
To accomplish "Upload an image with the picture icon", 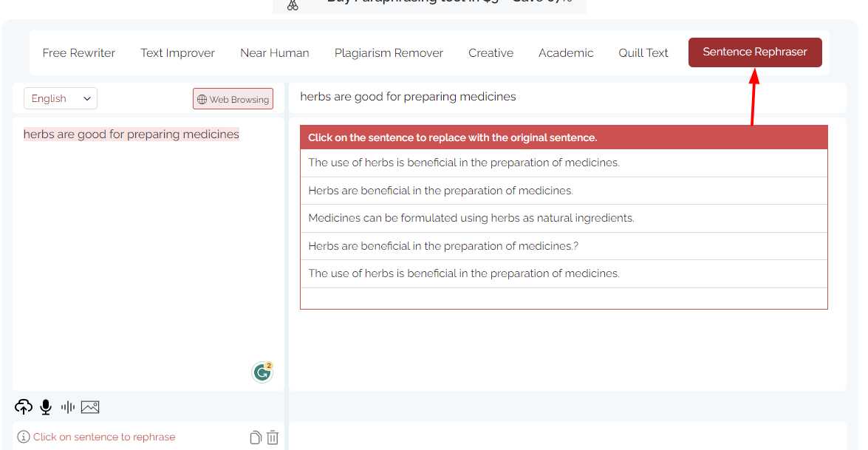I will (x=90, y=407).
